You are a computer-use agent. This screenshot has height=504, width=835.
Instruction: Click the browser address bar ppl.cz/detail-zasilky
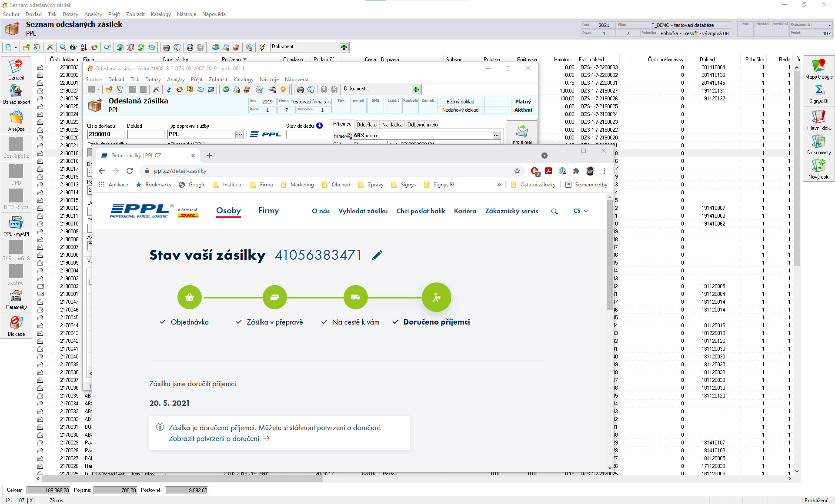pos(331,171)
